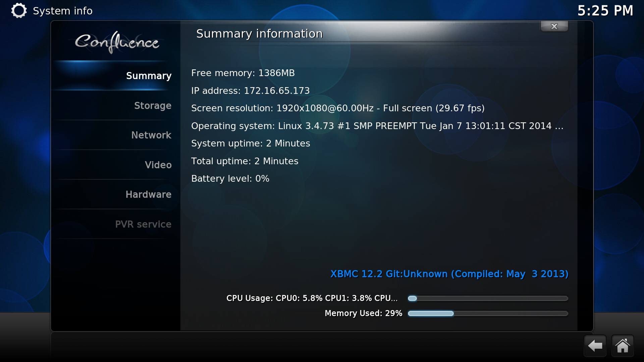Click the IP address 172.16.65.173 line
Image resolution: width=644 pixels, height=362 pixels.
click(250, 91)
